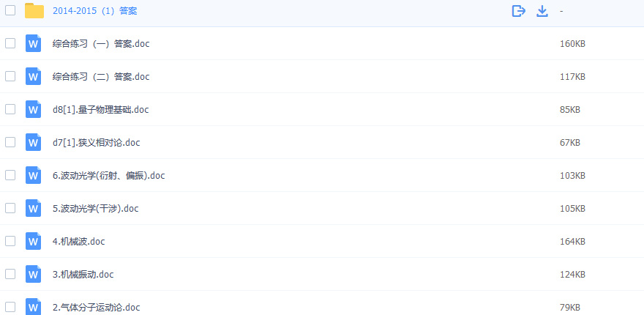Image resolution: width=644 pixels, height=315 pixels.
Task: Click the yellow folder icon for 2014-2015 (1) 答案
Action: coord(34,11)
